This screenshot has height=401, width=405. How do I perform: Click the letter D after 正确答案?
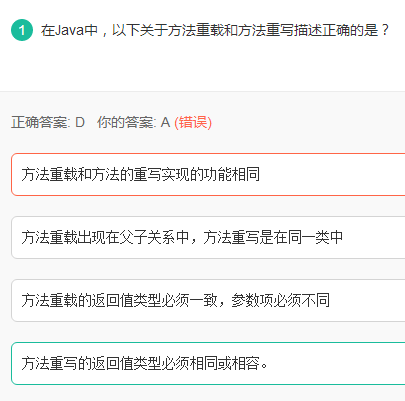(x=80, y=122)
